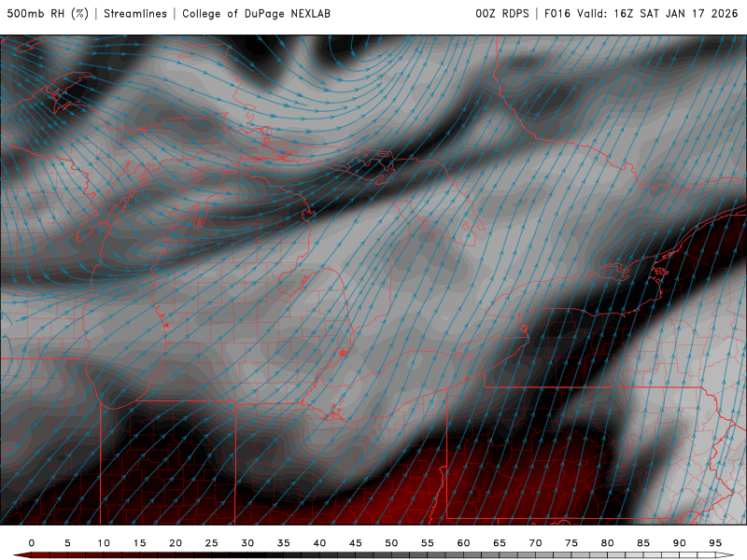Click the 40 label on the color scale
This screenshot has width=747, height=560.
pyautogui.click(x=319, y=543)
